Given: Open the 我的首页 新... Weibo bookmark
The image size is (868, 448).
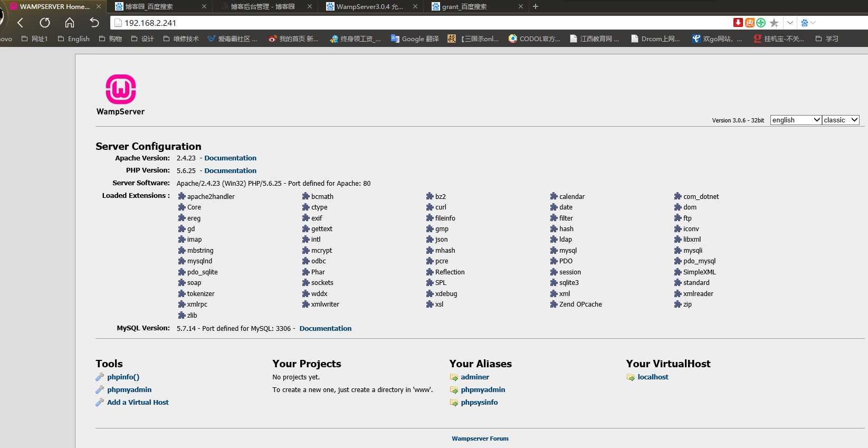Looking at the screenshot, I should point(293,39).
